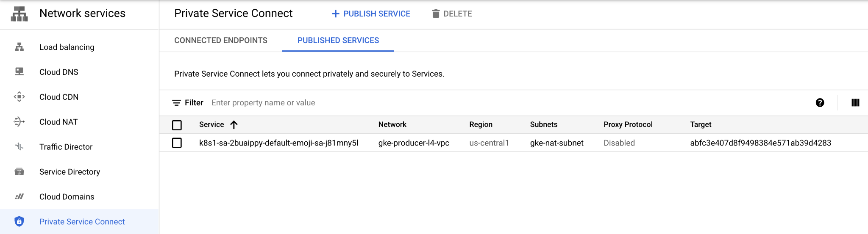This screenshot has height=234, width=868.
Task: Click the Cloud Domains icon
Action: [19, 197]
